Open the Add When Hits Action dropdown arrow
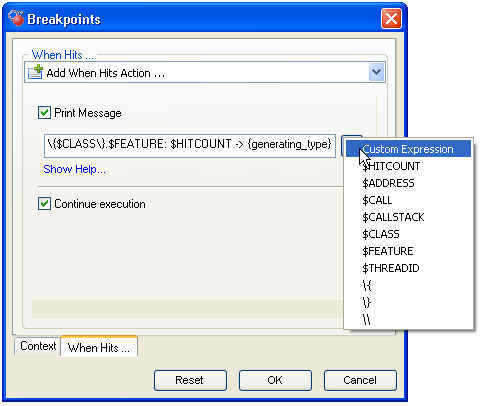The height and width of the screenshot is (406, 482). pyautogui.click(x=377, y=72)
